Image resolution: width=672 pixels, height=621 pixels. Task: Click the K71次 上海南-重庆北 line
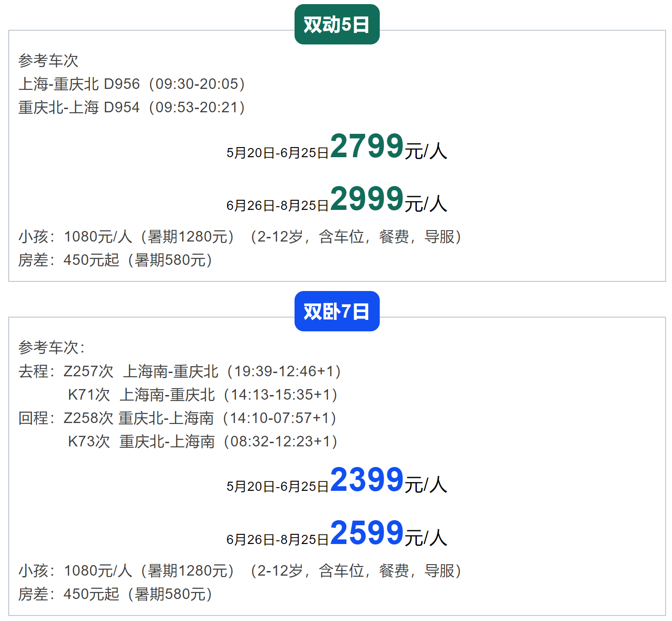pos(202,395)
